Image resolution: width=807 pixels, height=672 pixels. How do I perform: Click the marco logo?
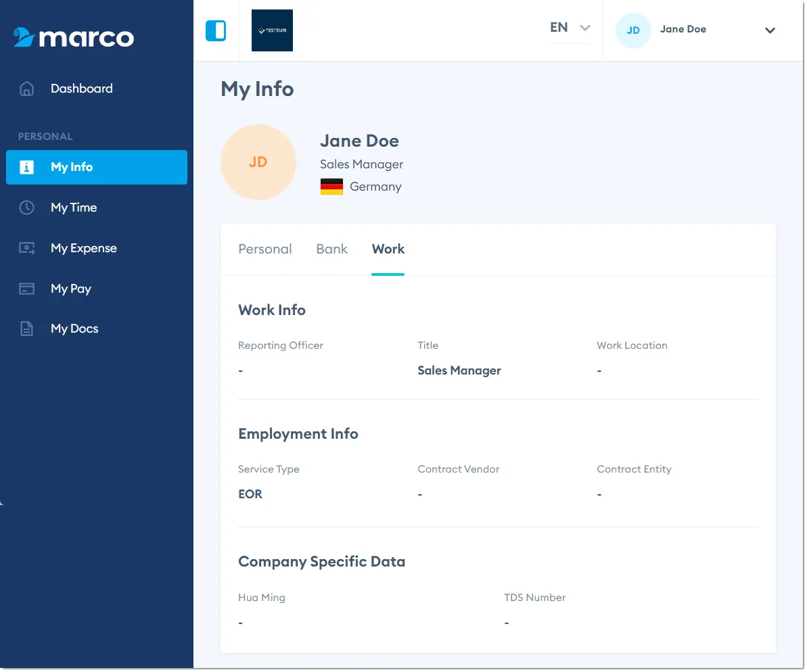(x=74, y=37)
